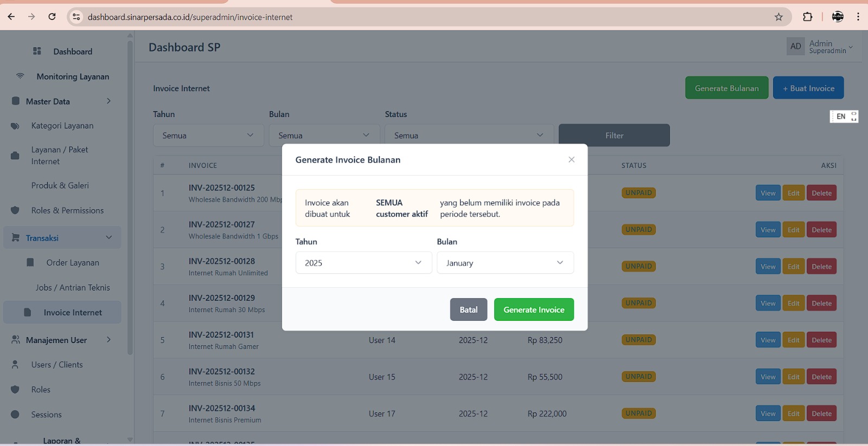
Task: Click the EN language switcher badge
Action: point(841,117)
